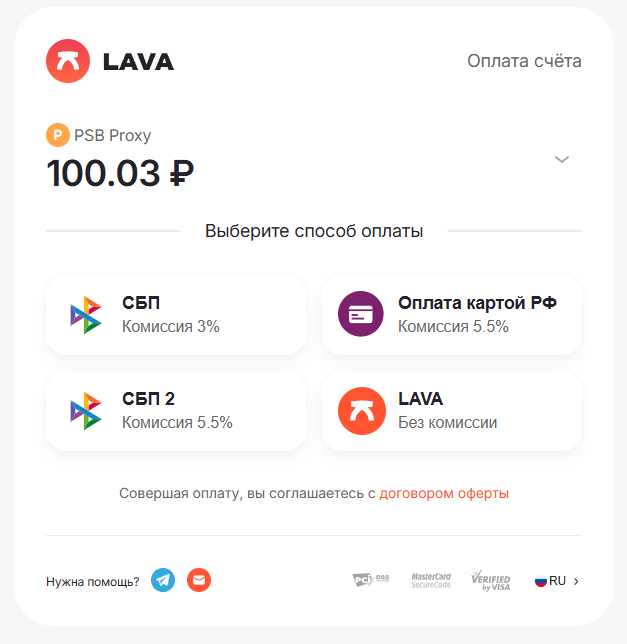
Task: Click the arrow next to RU
Action: click(x=576, y=581)
